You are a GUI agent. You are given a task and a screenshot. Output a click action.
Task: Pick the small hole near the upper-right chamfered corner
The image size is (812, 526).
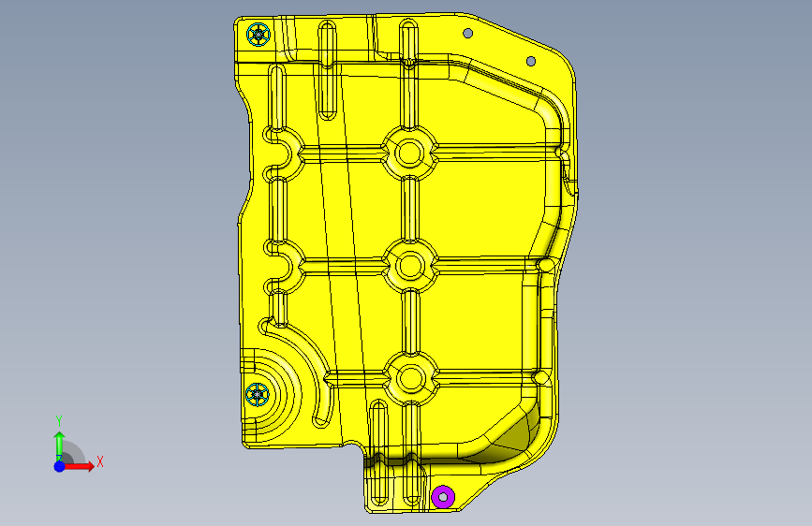[531, 61]
